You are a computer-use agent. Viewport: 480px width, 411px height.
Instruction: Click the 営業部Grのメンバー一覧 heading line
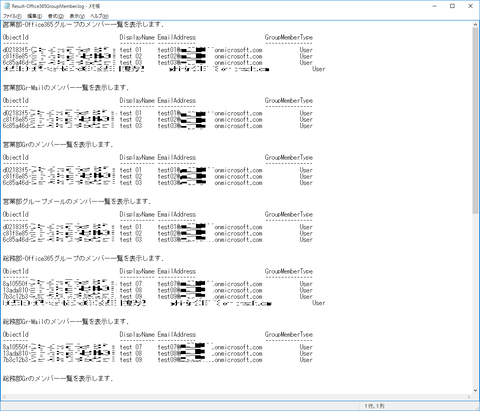click(58, 145)
